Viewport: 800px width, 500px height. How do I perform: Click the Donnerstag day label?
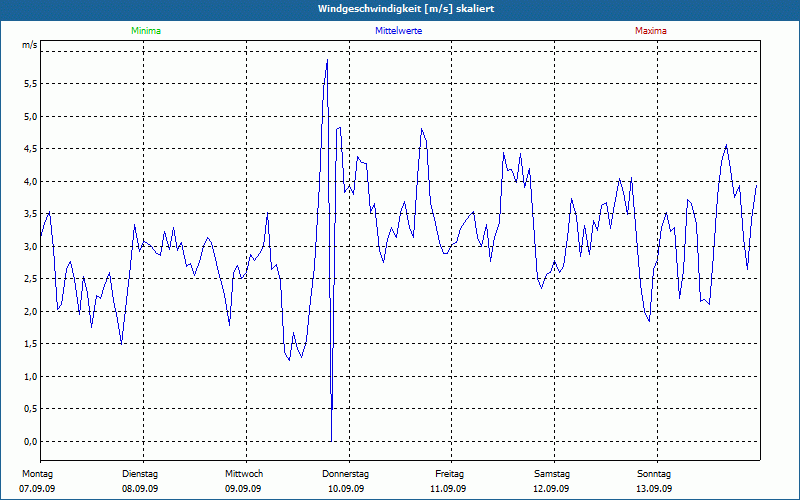pyautogui.click(x=345, y=474)
